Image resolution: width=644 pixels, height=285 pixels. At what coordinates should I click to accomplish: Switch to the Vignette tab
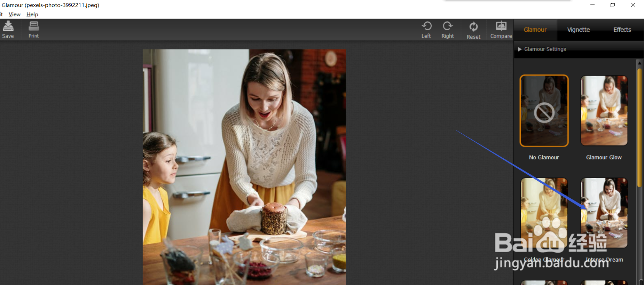578,30
